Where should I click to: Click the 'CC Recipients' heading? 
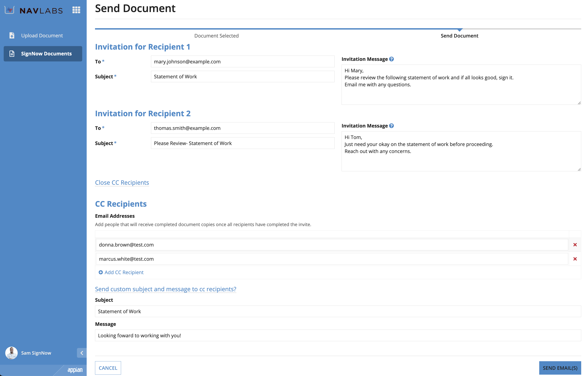[x=121, y=204]
